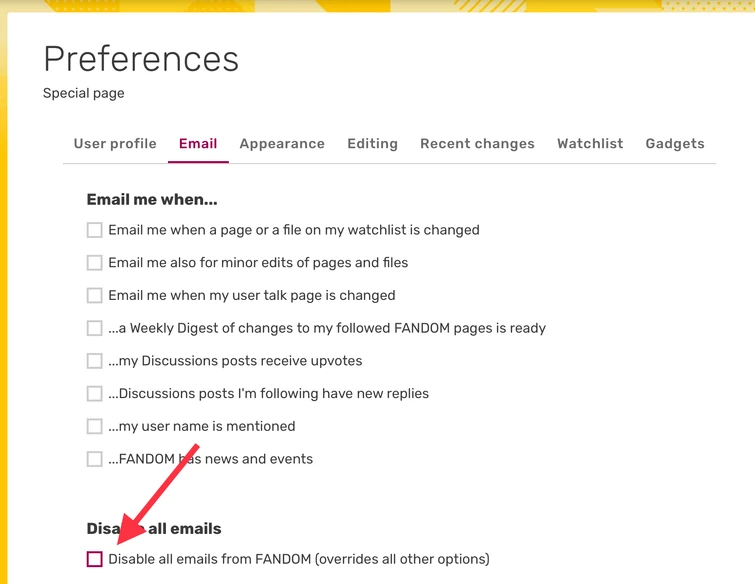Switch to the Watchlist tab
Screen dimensions: 755x584
tap(590, 143)
